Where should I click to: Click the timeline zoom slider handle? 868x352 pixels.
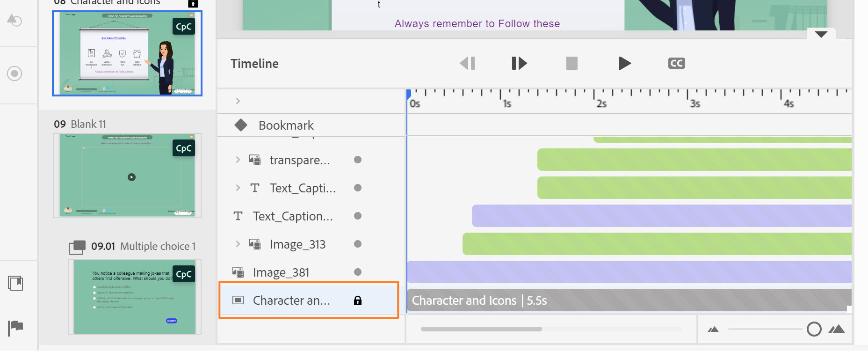tap(814, 329)
